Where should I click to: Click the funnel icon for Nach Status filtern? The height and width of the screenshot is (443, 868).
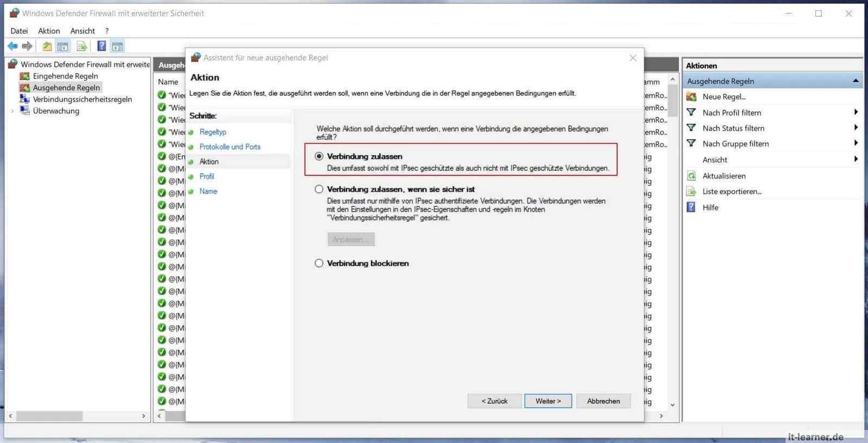click(x=691, y=128)
